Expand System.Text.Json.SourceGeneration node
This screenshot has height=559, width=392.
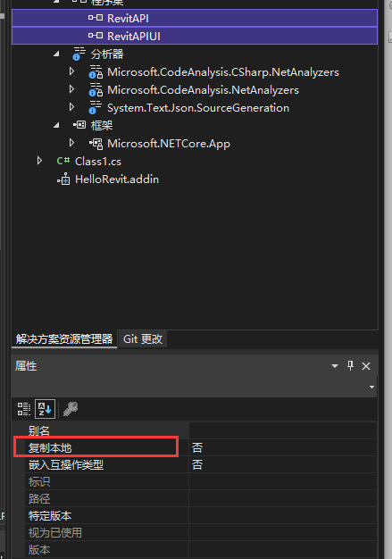72,107
